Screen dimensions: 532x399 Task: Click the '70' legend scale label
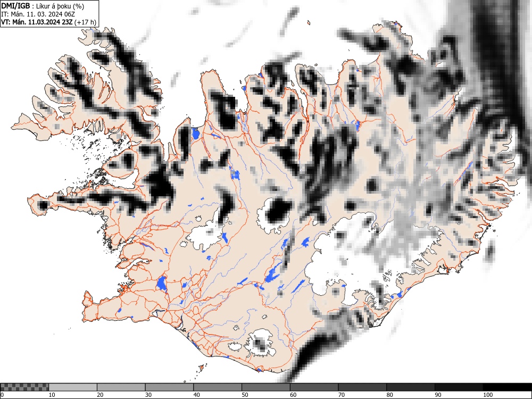click(x=342, y=395)
